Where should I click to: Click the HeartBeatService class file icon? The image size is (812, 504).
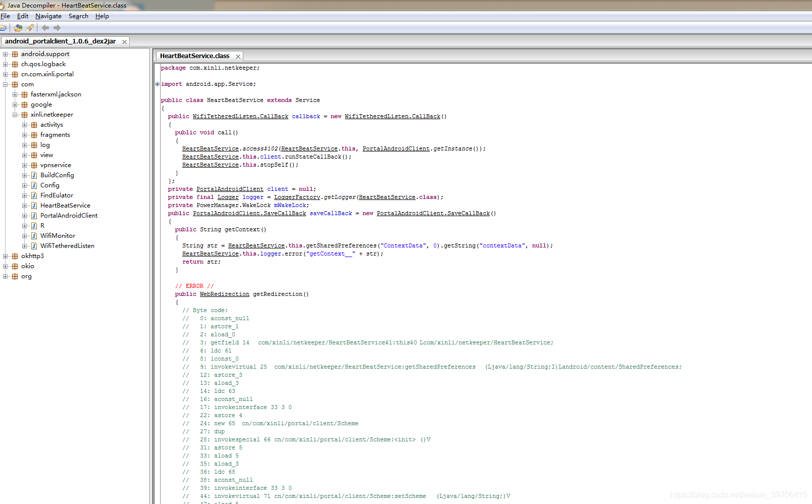coord(34,206)
